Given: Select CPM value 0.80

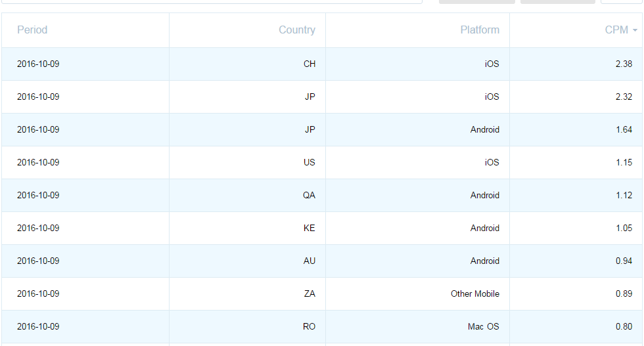Looking at the screenshot, I should [624, 327].
